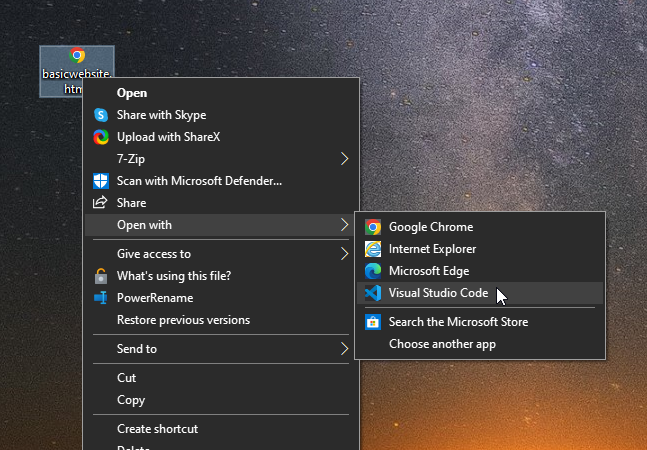Click the Microsoft Edge icon
This screenshot has width=647, height=450.
pos(373,271)
